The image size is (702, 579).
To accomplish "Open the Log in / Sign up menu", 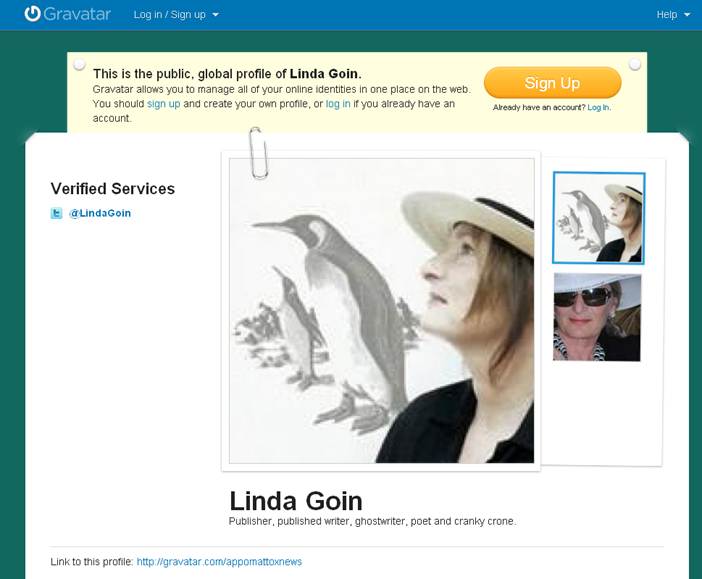I will pyautogui.click(x=170, y=14).
